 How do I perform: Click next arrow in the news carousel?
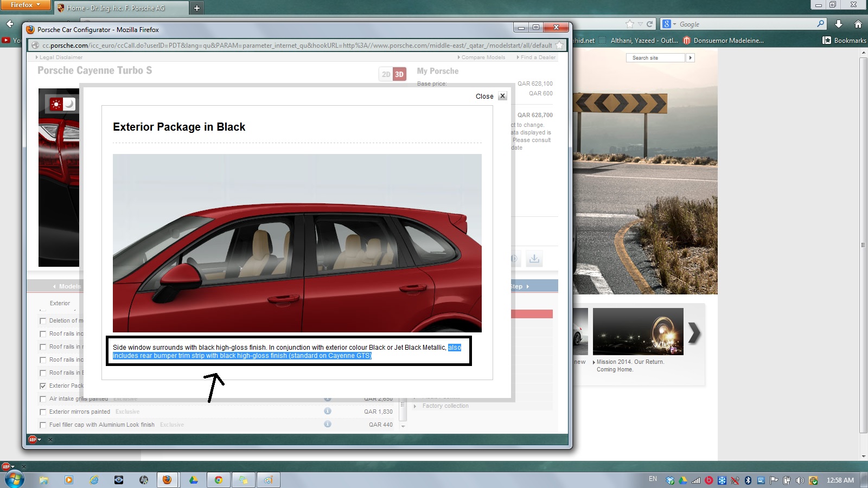(694, 333)
